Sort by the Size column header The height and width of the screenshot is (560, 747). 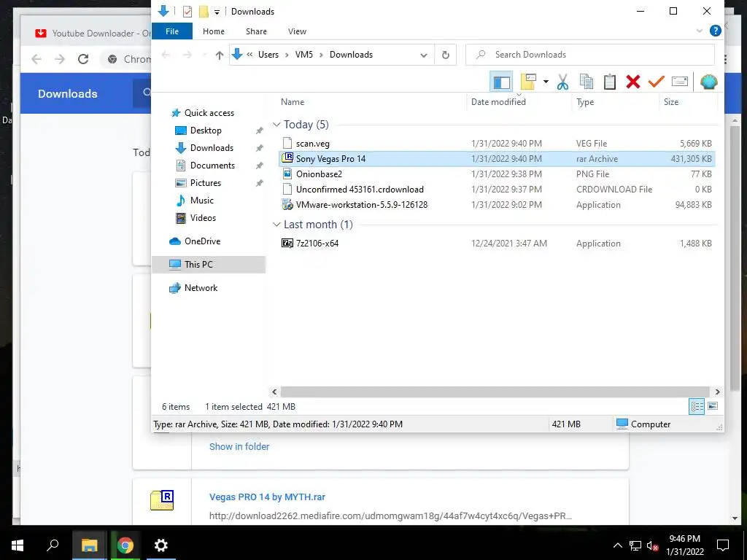(x=671, y=102)
